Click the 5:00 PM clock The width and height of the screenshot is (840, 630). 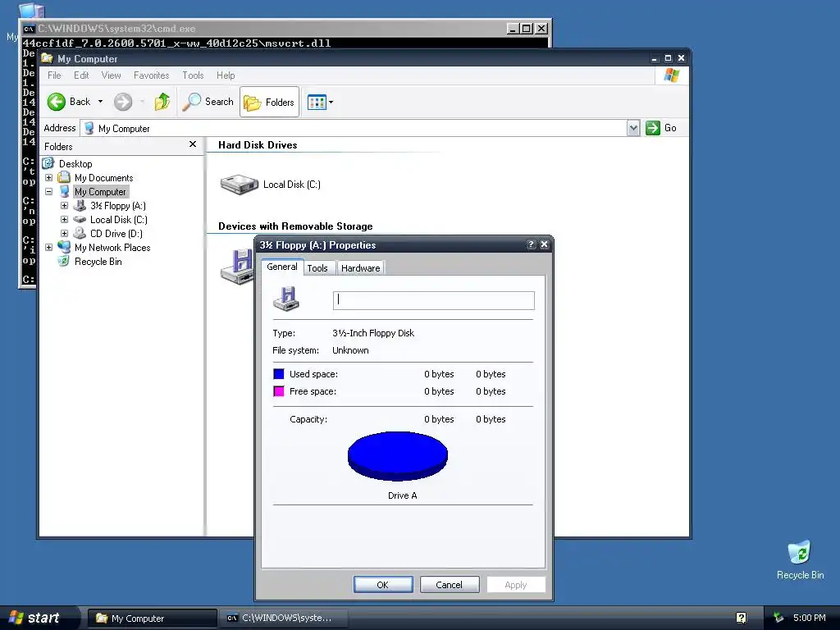pos(810,619)
